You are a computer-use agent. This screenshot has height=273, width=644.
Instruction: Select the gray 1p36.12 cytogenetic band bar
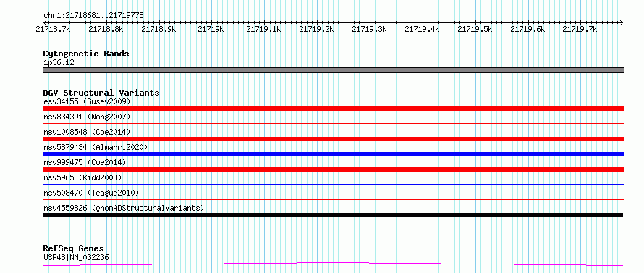333,70
